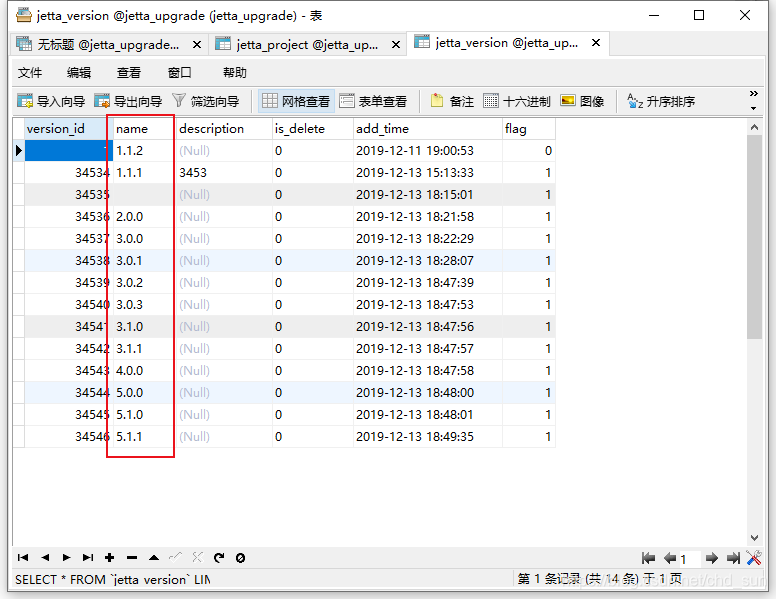Open the 窗口 menu
776x599 pixels.
180,73
